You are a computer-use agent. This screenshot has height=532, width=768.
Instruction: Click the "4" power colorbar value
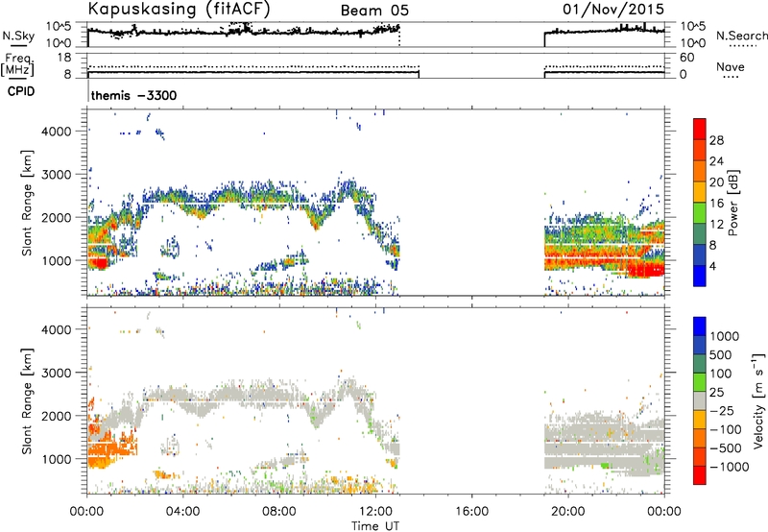713,266
